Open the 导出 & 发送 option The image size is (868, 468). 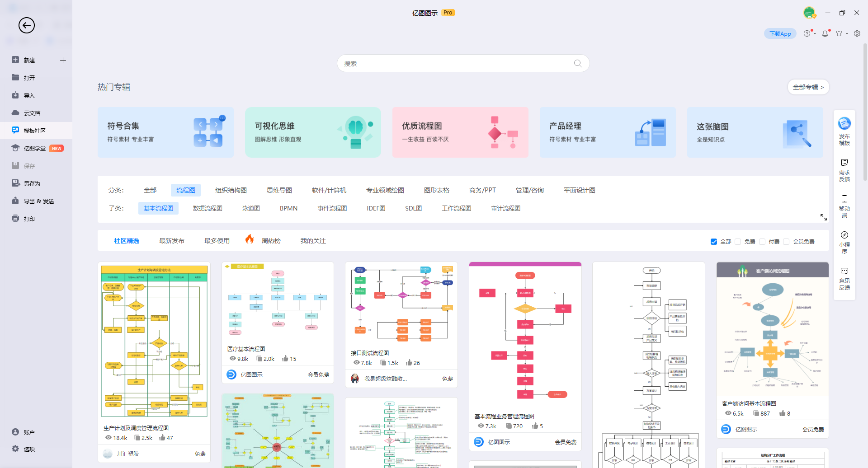tap(38, 201)
